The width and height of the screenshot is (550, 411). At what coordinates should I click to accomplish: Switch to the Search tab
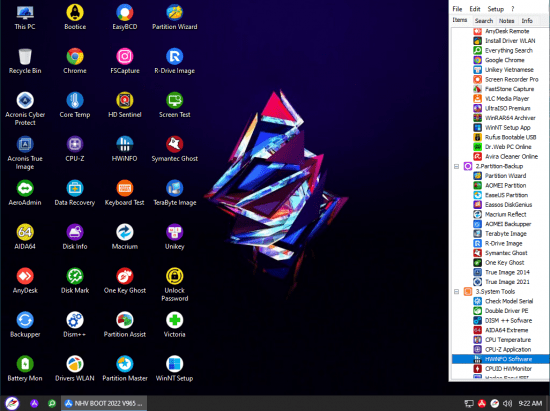484,21
